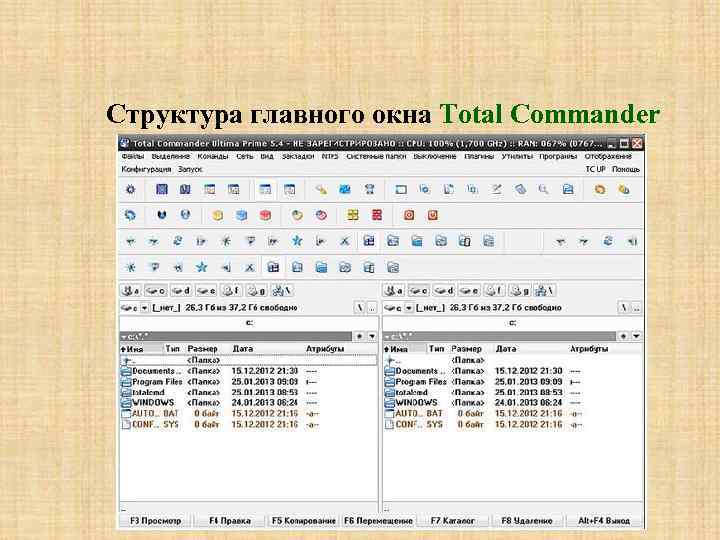Select the right panel c: tab

(x=512, y=323)
